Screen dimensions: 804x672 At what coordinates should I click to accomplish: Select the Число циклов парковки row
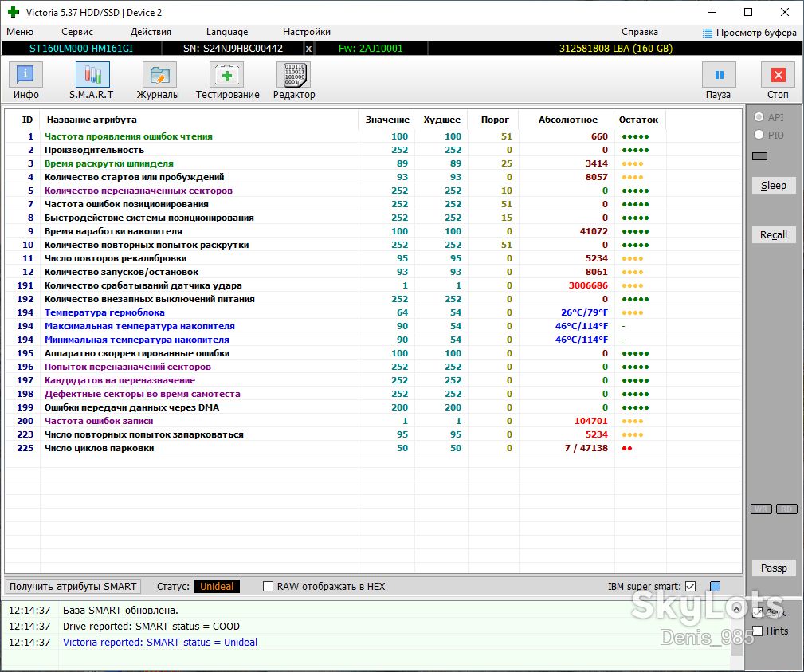coord(373,448)
